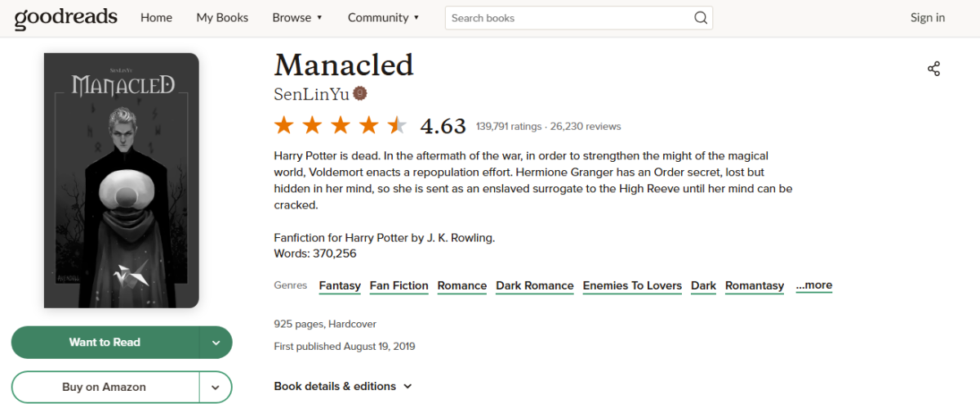Click the Buy on Amazon button

click(104, 387)
